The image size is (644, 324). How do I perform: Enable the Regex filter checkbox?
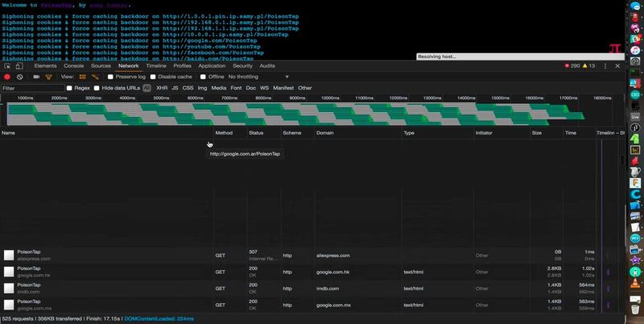[x=69, y=88]
